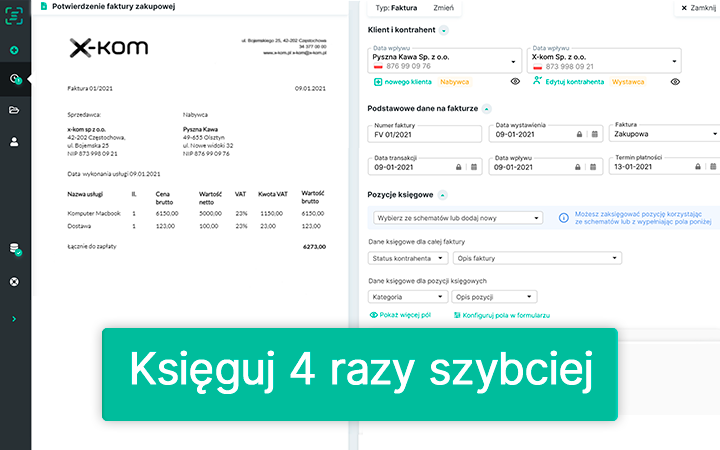
Task: Click the lock icon in Data wystawienia
Action: (579, 134)
